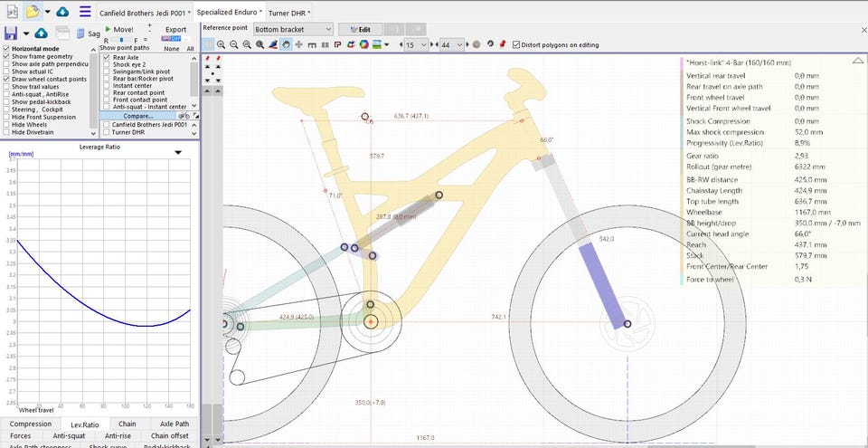Click the cloud upload icon beside save
868x448 pixels.
[40, 33]
